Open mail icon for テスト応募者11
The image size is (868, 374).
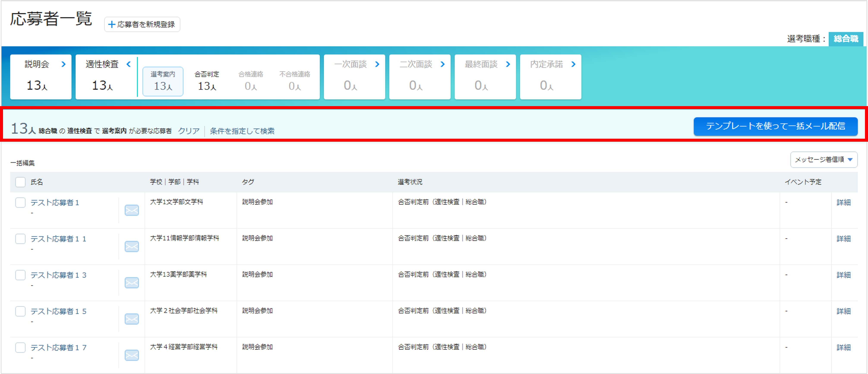click(x=131, y=247)
